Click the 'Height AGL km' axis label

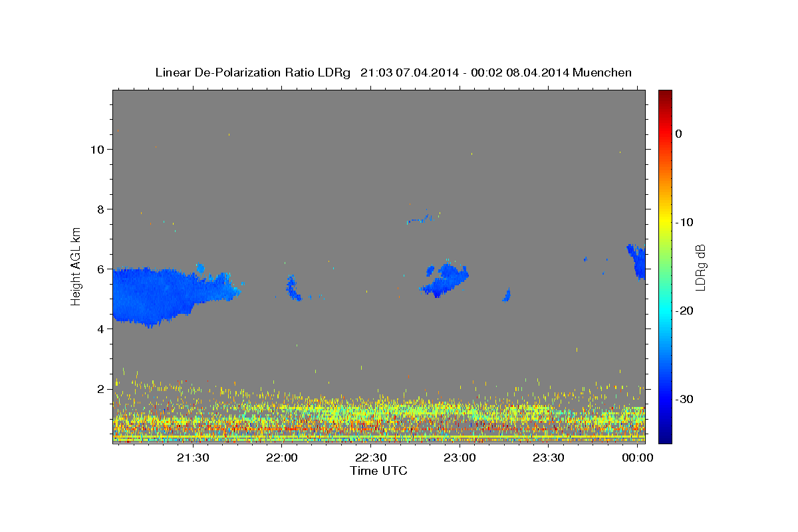76,266
